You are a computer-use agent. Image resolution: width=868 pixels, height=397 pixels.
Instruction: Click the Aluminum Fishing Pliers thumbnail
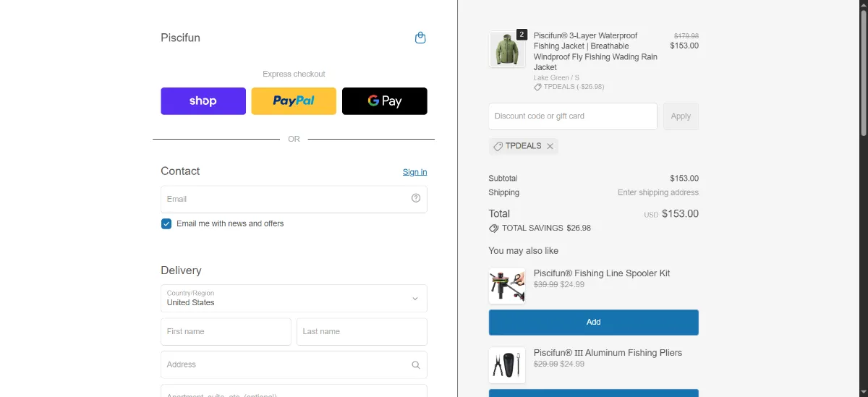507,365
